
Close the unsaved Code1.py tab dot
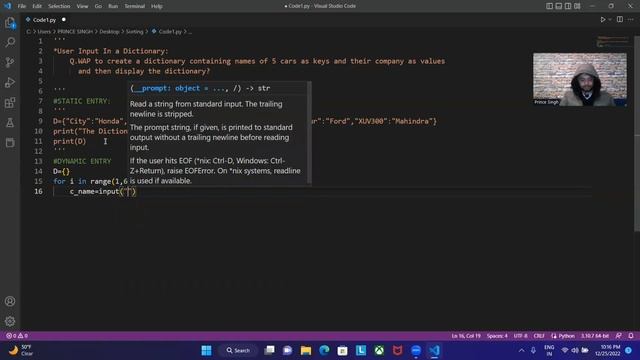(x=64, y=20)
